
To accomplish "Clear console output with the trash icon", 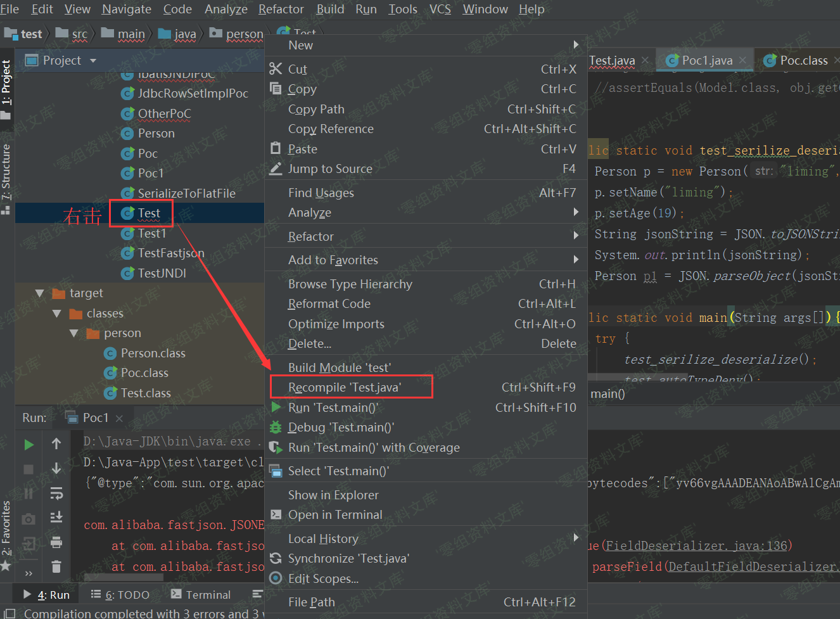I will tap(56, 566).
